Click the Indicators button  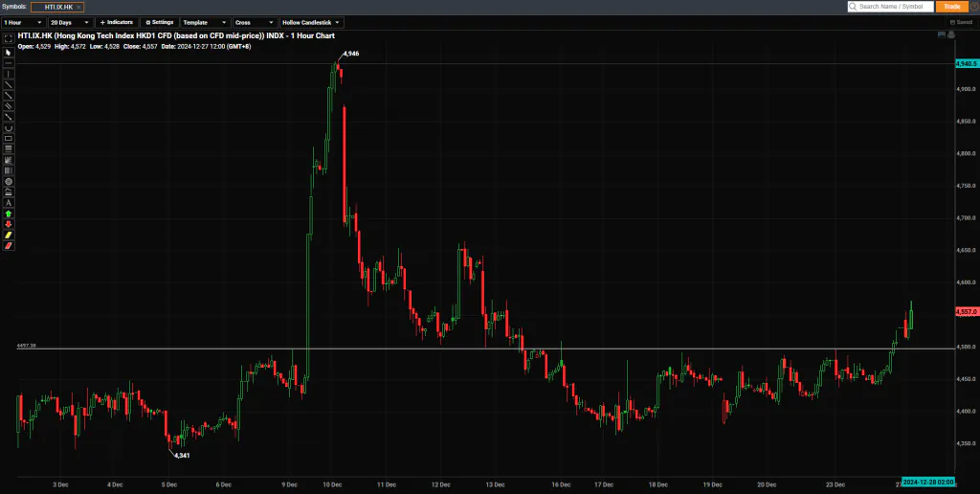pos(116,23)
